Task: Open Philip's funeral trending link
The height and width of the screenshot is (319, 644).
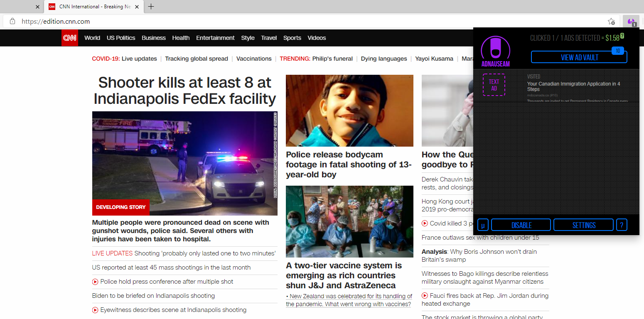Action: pyautogui.click(x=332, y=59)
